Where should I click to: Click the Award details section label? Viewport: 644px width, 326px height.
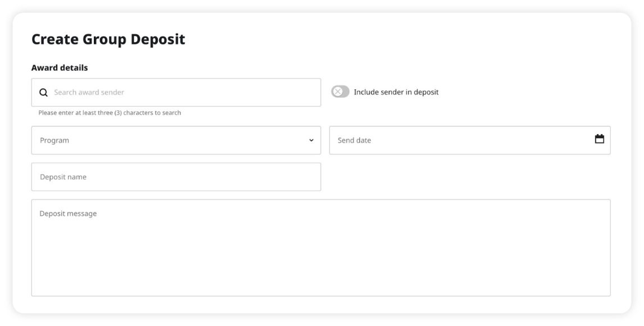pyautogui.click(x=60, y=68)
